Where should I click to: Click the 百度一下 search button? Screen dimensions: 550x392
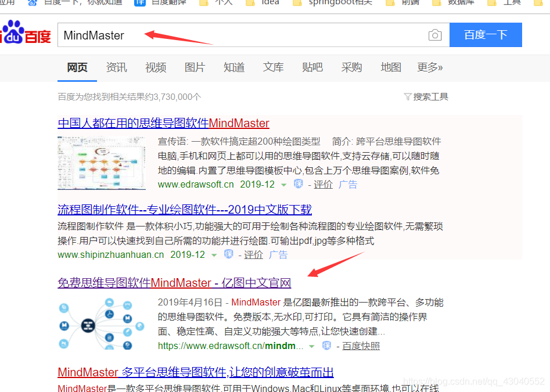coord(486,35)
